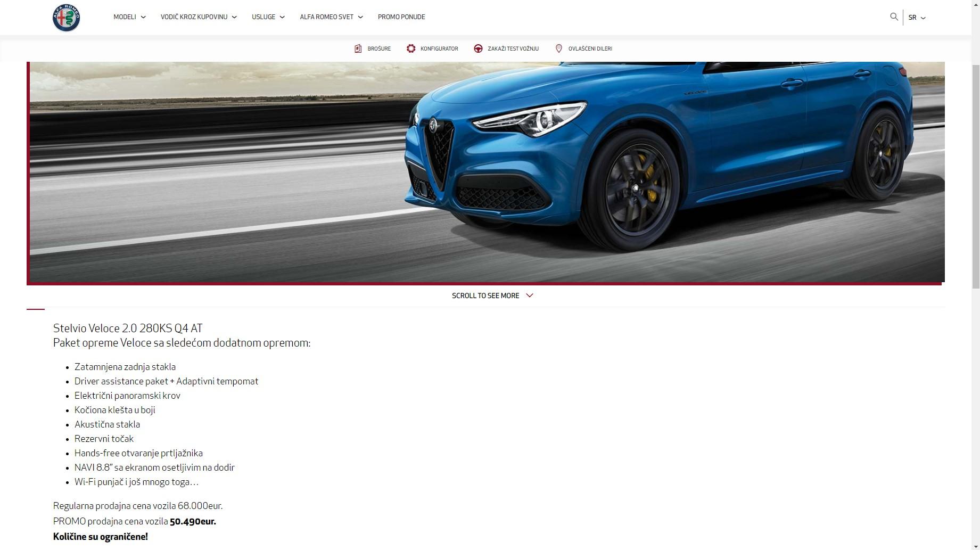Click the Brošure document icon
This screenshot has width=980, height=550.
(x=358, y=48)
